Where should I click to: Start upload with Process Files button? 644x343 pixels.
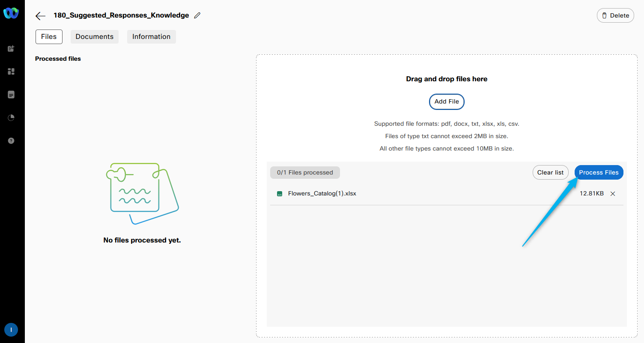coord(599,172)
